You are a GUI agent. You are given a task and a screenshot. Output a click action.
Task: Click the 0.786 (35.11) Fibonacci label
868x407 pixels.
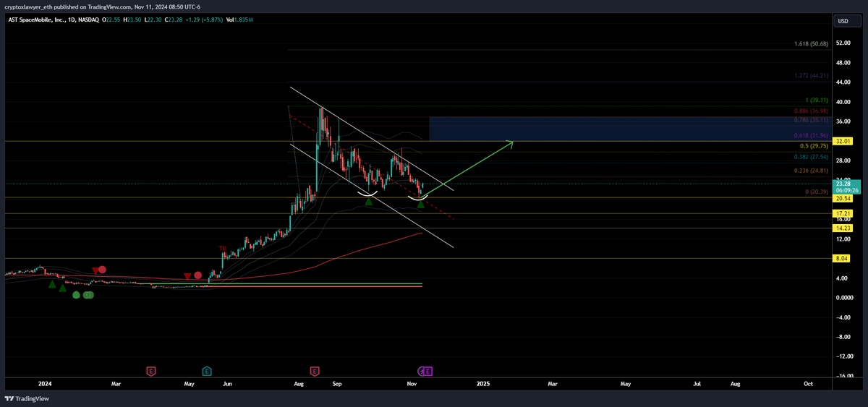811,120
